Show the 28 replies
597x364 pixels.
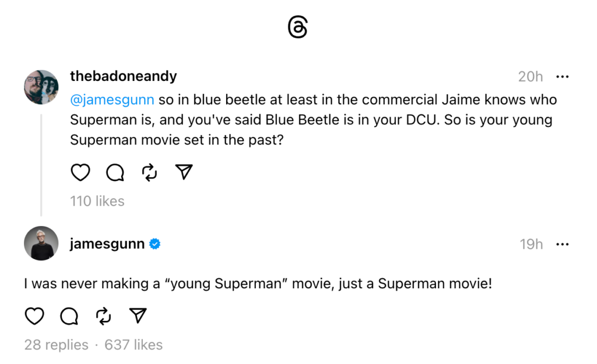click(56, 345)
